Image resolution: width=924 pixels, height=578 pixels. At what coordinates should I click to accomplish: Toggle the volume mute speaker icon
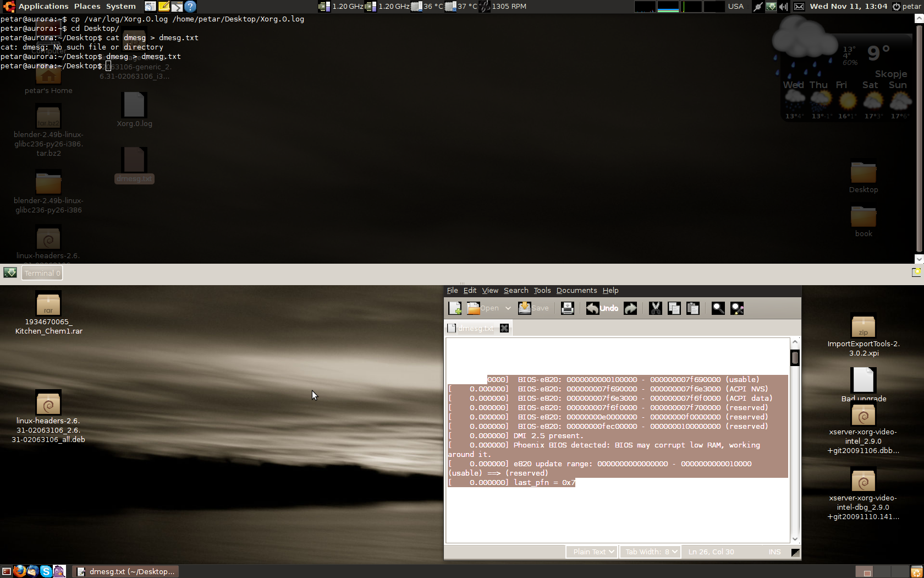pyautogui.click(x=784, y=7)
